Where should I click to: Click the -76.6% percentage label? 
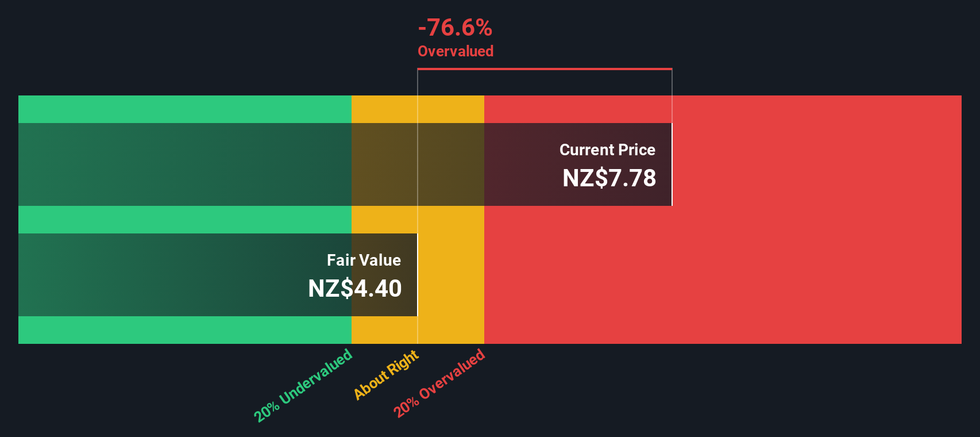pos(455,27)
